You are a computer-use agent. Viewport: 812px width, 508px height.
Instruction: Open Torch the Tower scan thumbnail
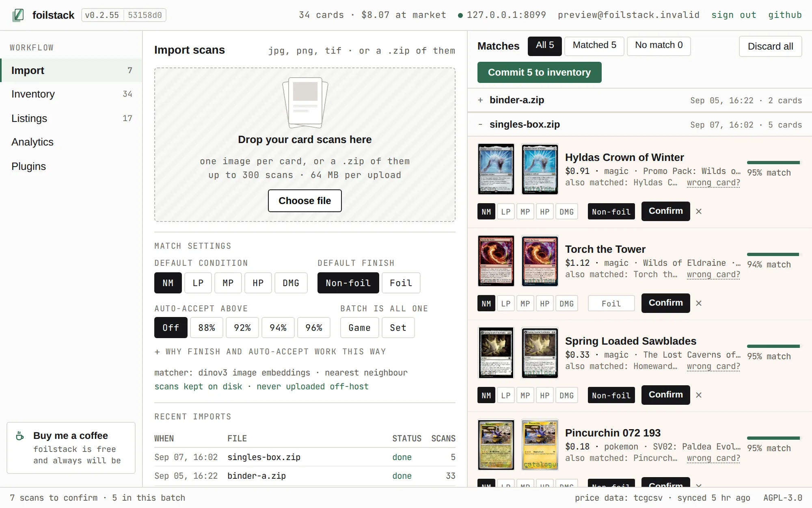pyautogui.click(x=496, y=261)
